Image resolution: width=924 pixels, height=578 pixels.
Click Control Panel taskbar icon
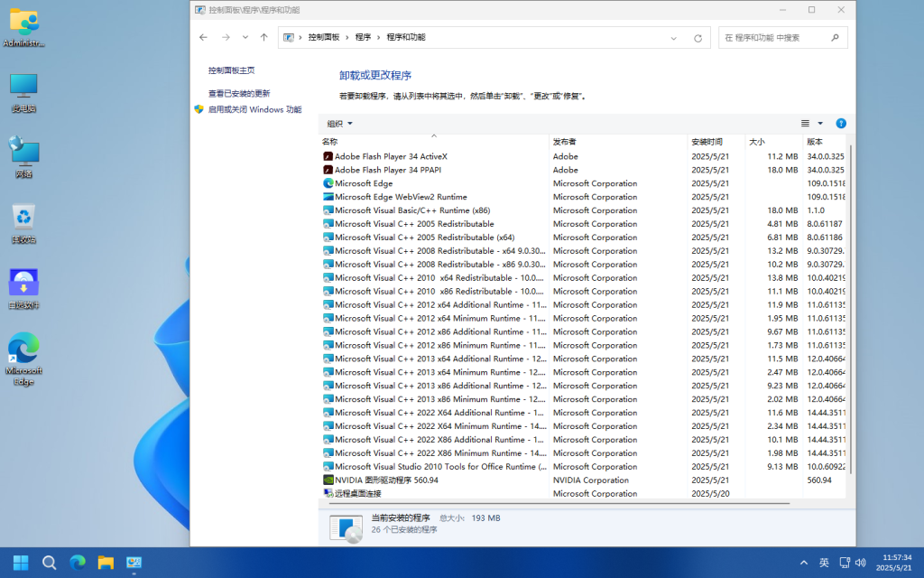coord(134,563)
